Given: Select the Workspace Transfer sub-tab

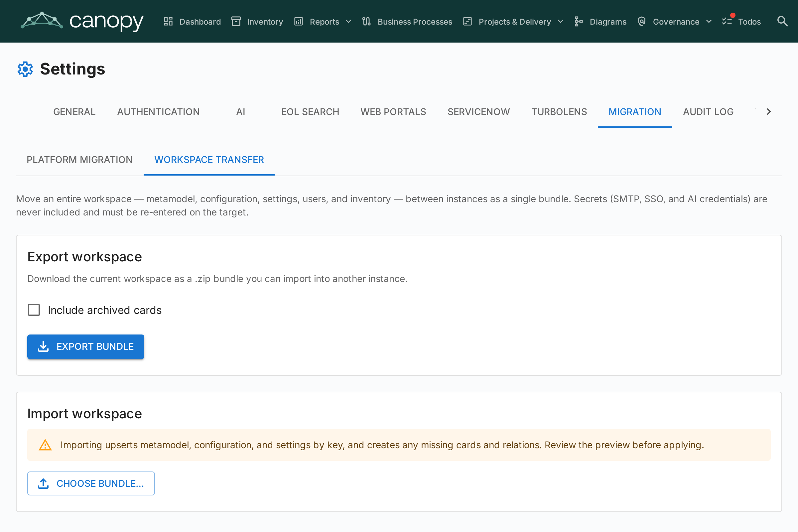Looking at the screenshot, I should click(209, 160).
